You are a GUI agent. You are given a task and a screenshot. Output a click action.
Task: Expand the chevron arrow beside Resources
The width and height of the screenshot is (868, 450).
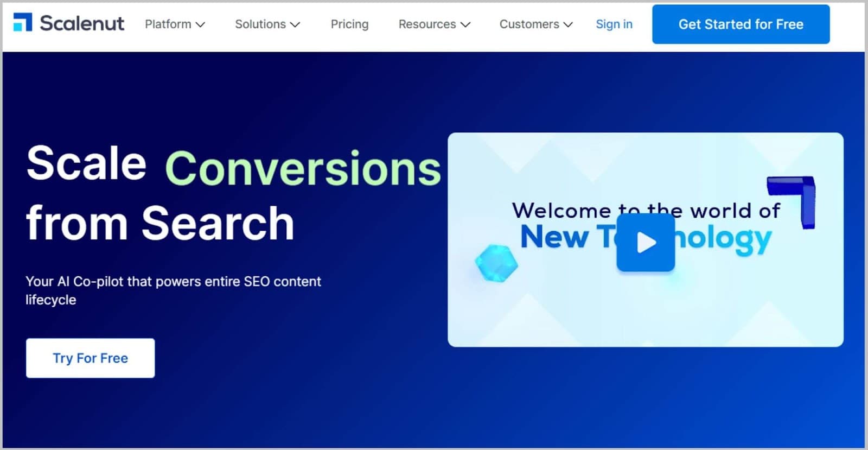(x=465, y=25)
